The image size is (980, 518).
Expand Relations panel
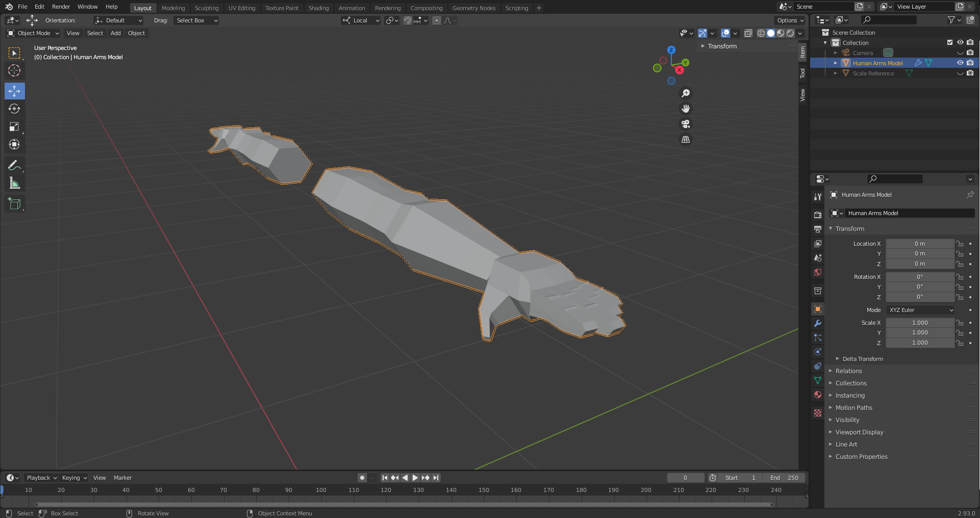pos(848,371)
